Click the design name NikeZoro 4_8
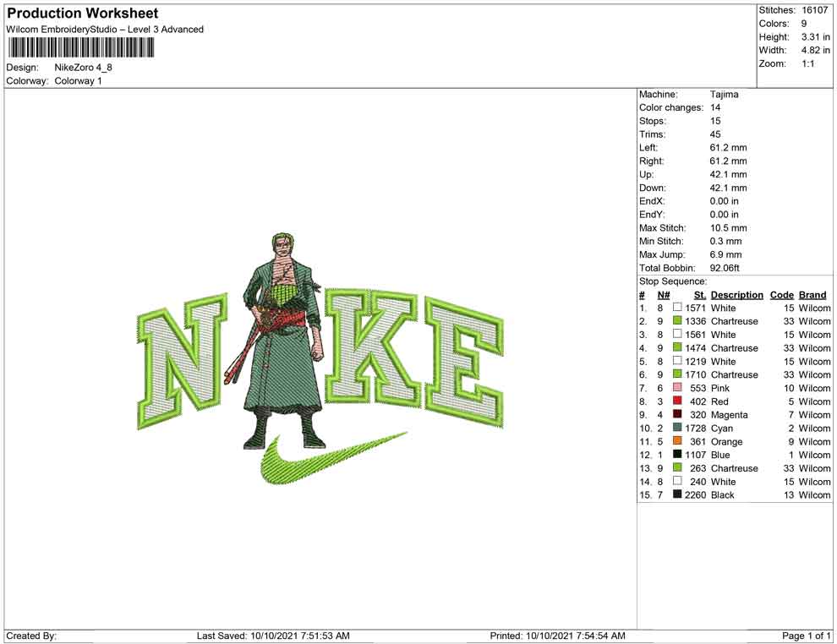Image resolution: width=837 pixels, height=644 pixels. pos(83,68)
